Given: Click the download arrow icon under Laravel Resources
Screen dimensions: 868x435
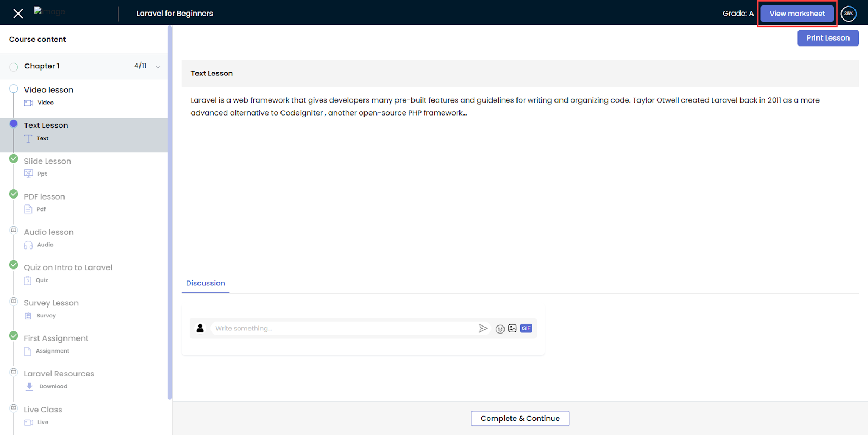Looking at the screenshot, I should point(29,387).
